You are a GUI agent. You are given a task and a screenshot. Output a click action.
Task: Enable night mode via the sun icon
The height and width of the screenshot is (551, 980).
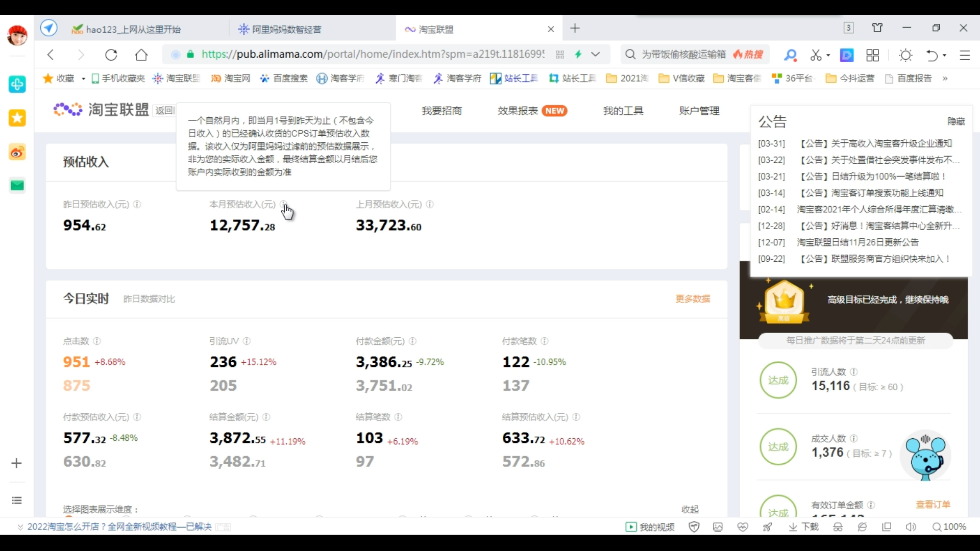tap(906, 55)
